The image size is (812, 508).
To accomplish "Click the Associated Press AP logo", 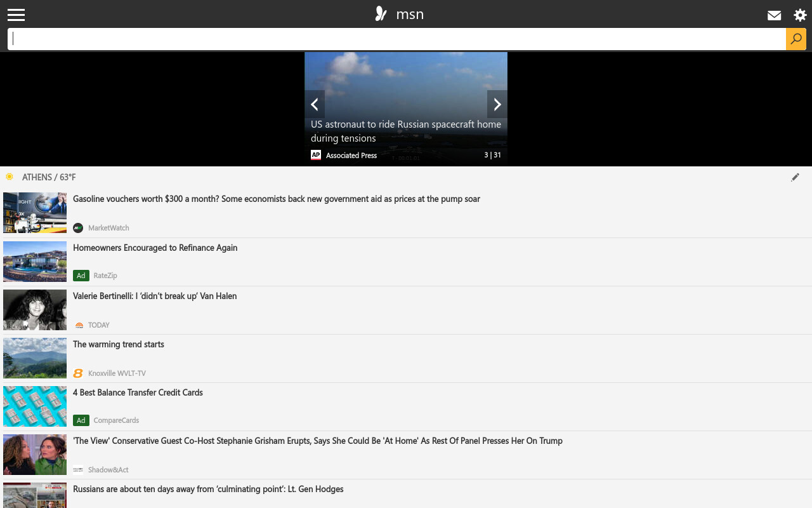I will 316,155.
